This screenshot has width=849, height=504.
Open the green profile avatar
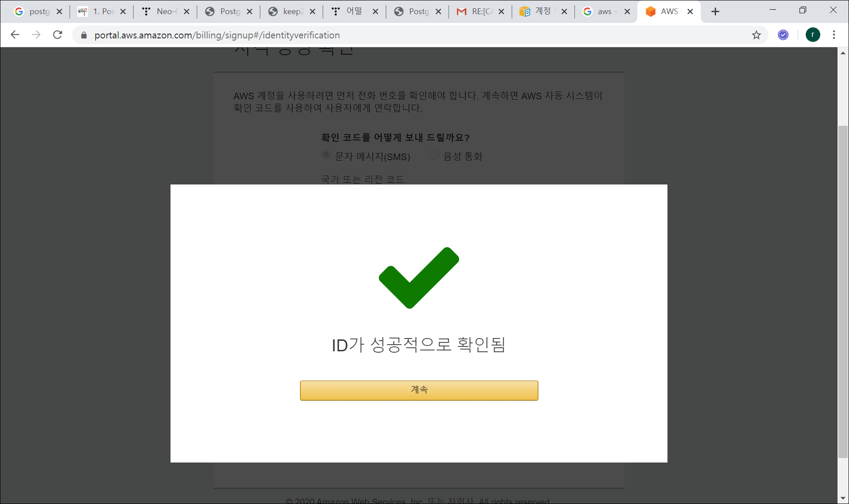(813, 35)
